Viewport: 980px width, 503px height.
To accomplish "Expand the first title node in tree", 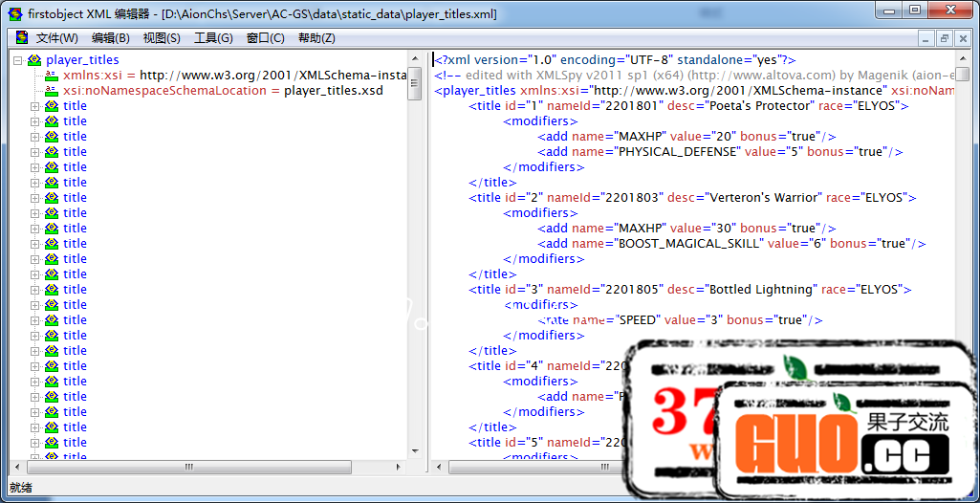I will (35, 106).
